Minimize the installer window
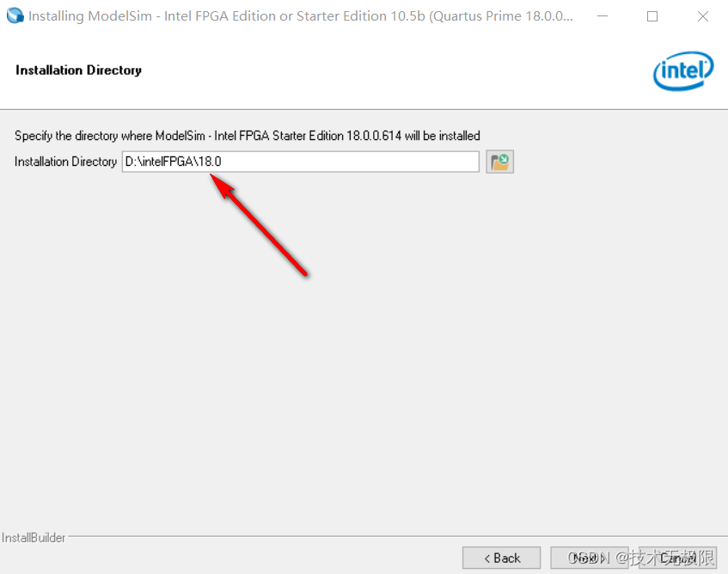 603,16
